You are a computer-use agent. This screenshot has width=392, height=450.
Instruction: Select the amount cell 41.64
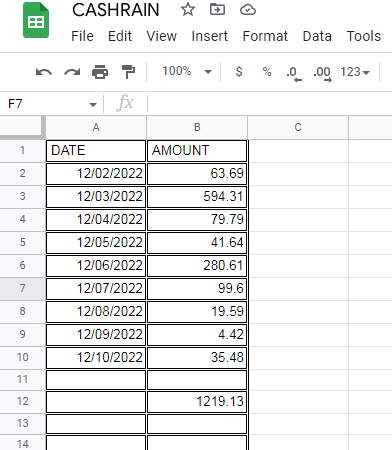197,243
